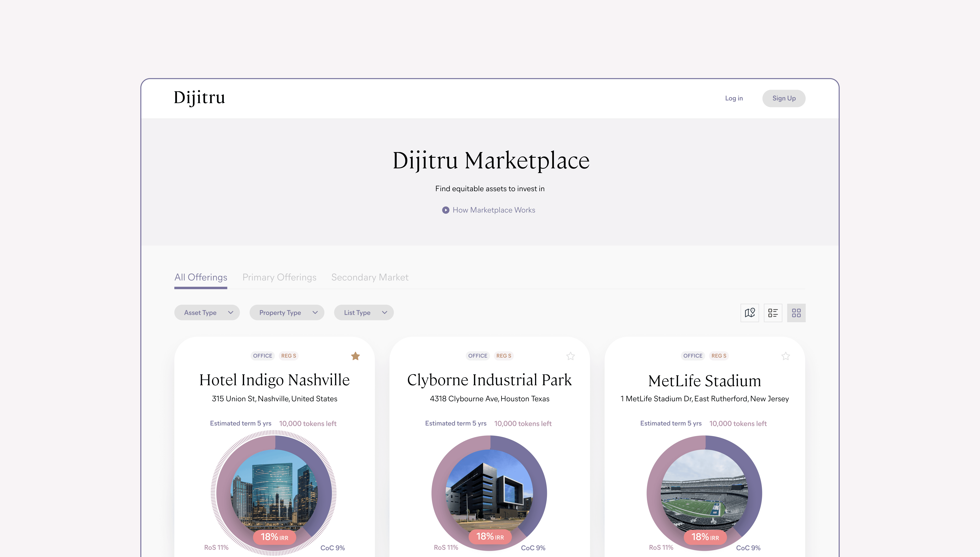Open Clyborne Industrial Park title

(489, 380)
